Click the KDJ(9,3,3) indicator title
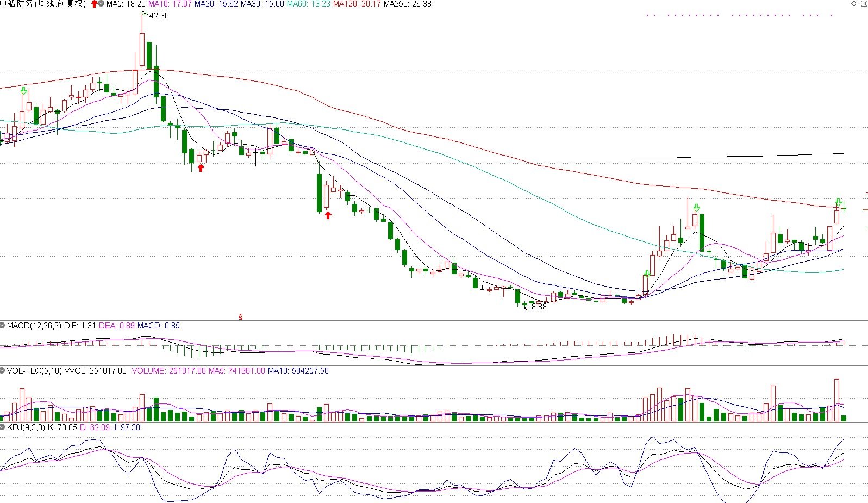 click(x=26, y=427)
